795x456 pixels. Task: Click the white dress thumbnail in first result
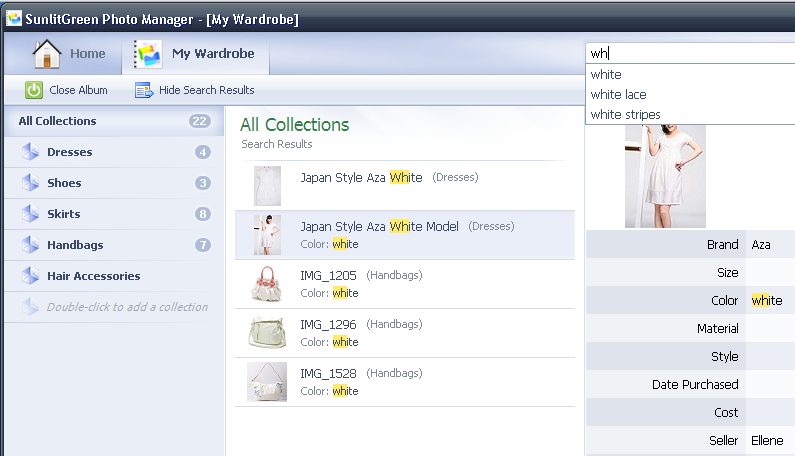[x=267, y=186]
